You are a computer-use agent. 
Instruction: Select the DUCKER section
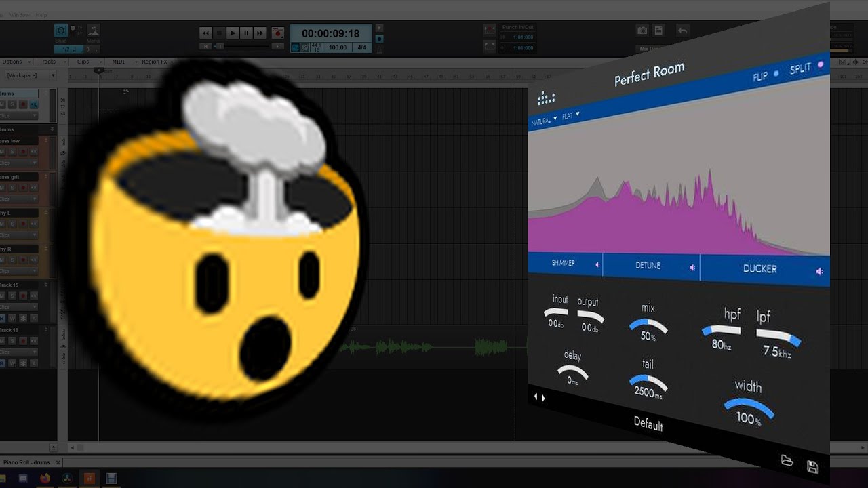pyautogui.click(x=759, y=269)
